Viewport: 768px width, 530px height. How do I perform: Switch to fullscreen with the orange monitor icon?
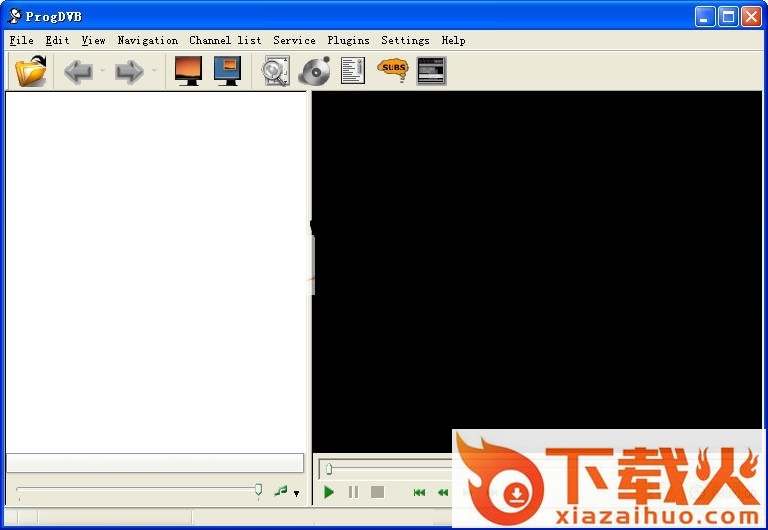(189, 71)
